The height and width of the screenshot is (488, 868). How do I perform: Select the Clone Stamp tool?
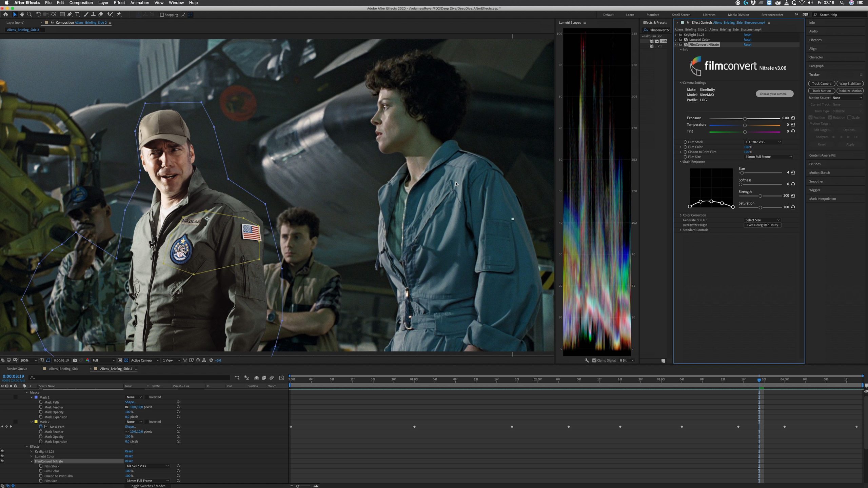click(x=93, y=15)
